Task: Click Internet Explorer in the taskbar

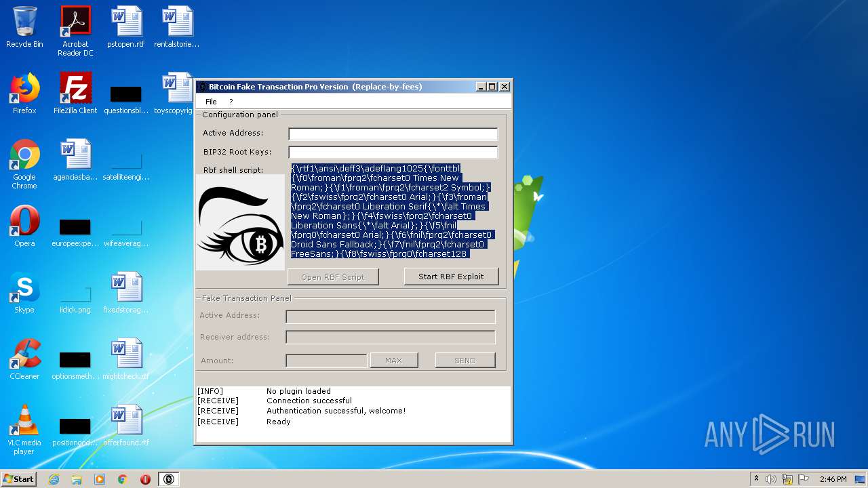Action: (x=54, y=479)
